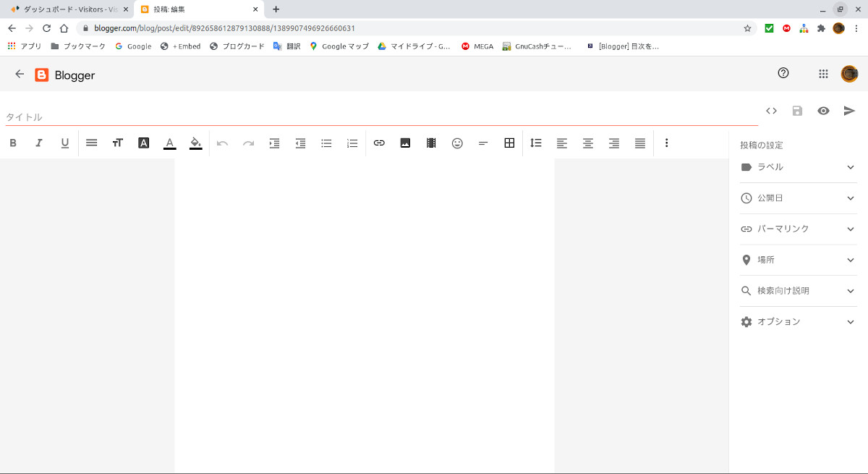Preview the post with eye icon
The image size is (868, 474).
(x=823, y=111)
